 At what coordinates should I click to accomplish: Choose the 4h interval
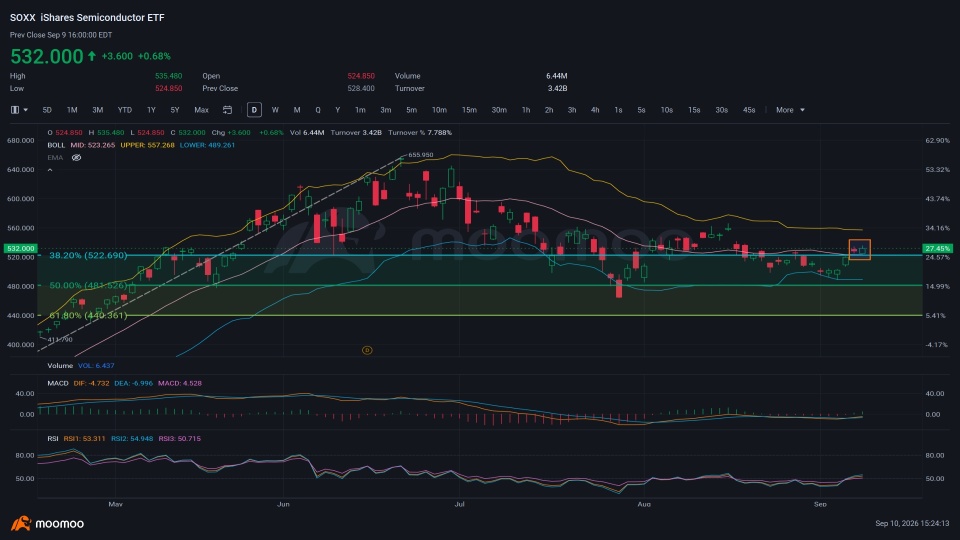(x=595, y=110)
